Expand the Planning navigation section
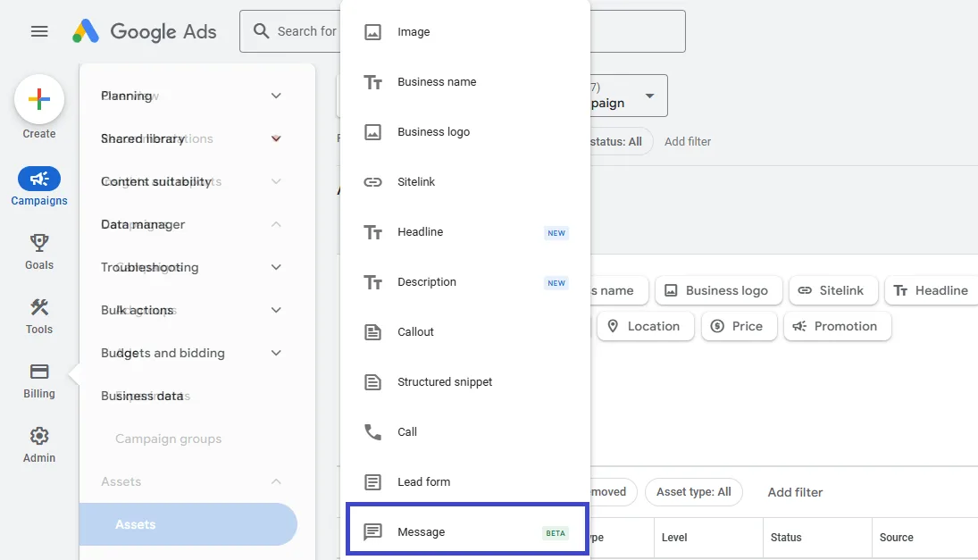 (x=188, y=96)
